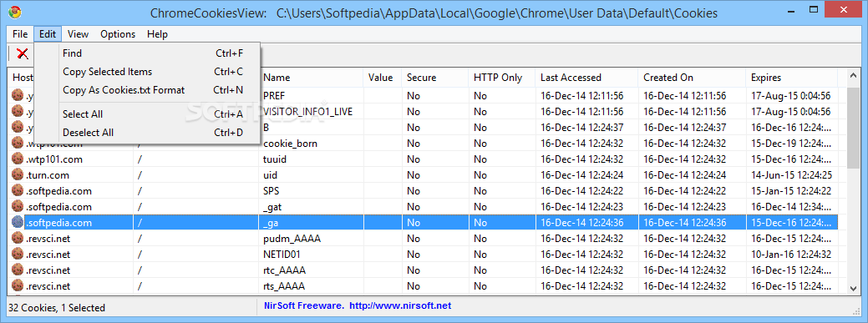Click the .wtp101.com host in tuuid row
The height and width of the screenshot is (323, 868).
53,159
